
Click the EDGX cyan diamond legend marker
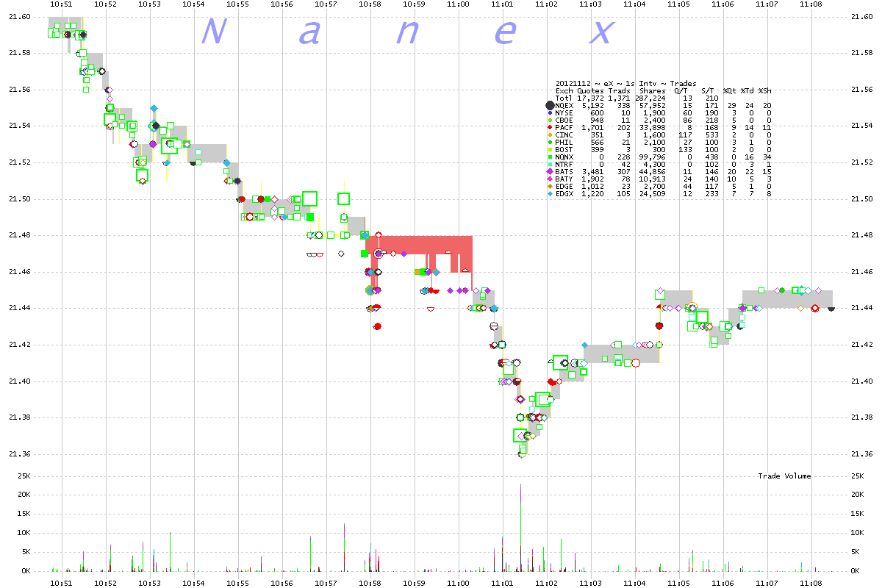[x=550, y=193]
